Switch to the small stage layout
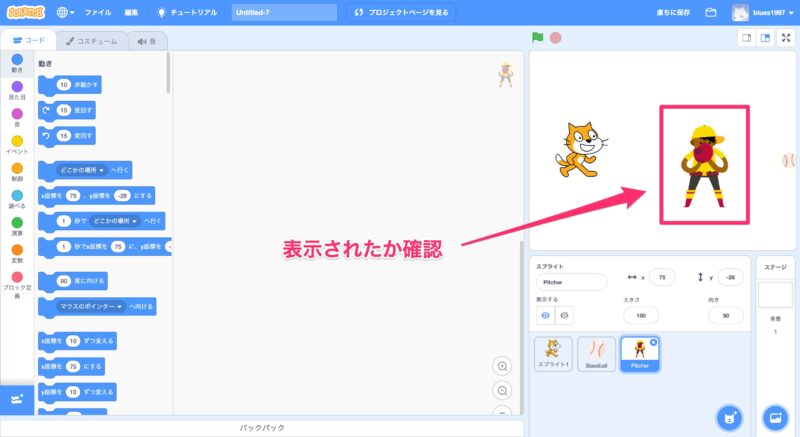The height and width of the screenshot is (437, 800). coord(745,38)
